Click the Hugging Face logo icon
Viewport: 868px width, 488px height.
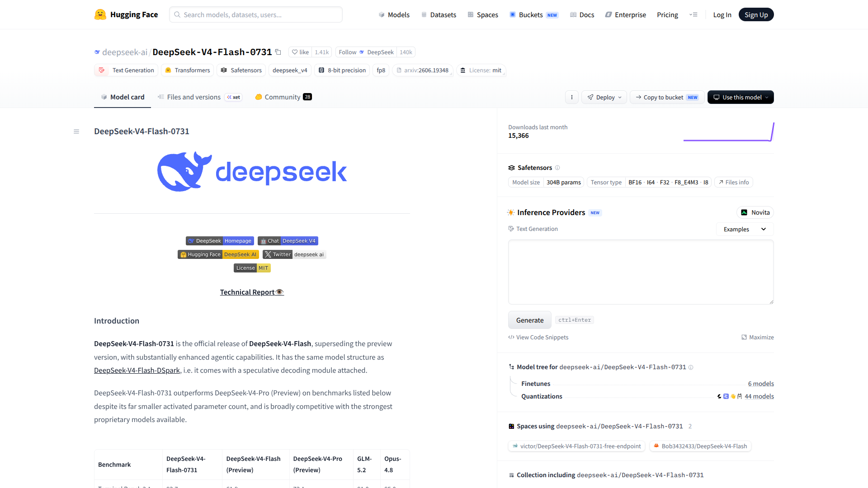click(x=100, y=14)
